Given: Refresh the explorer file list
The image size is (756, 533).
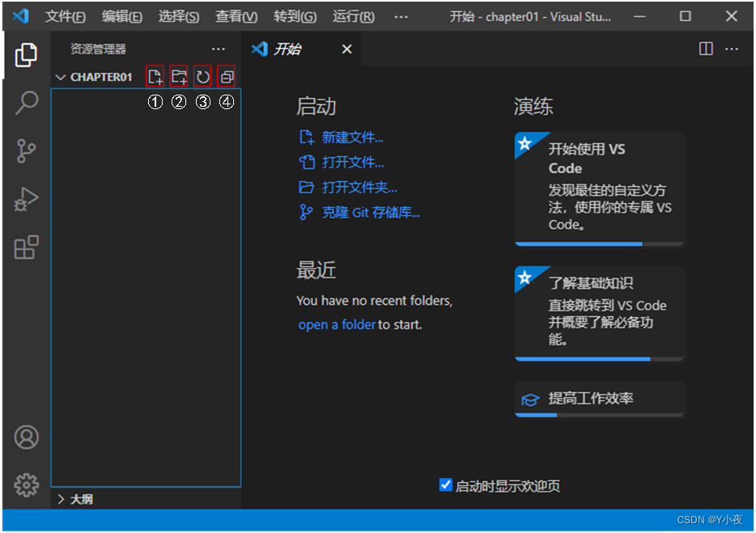Looking at the screenshot, I should point(202,77).
